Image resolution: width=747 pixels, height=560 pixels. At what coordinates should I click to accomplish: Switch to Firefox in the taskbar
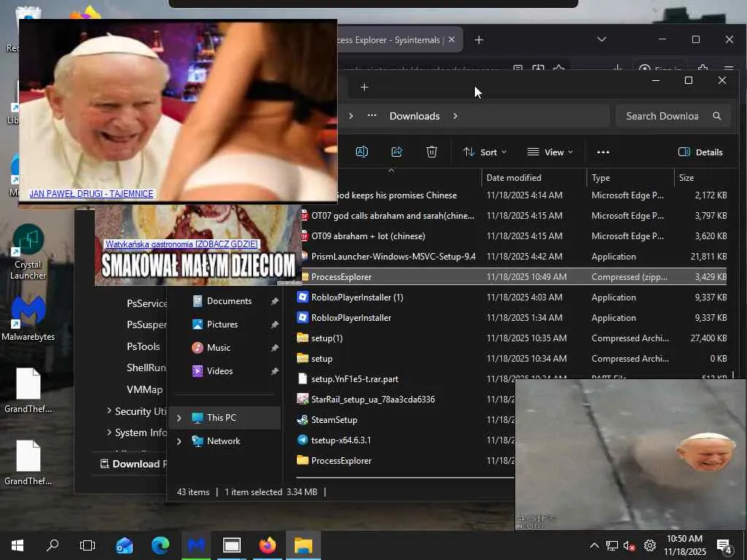[x=267, y=545]
